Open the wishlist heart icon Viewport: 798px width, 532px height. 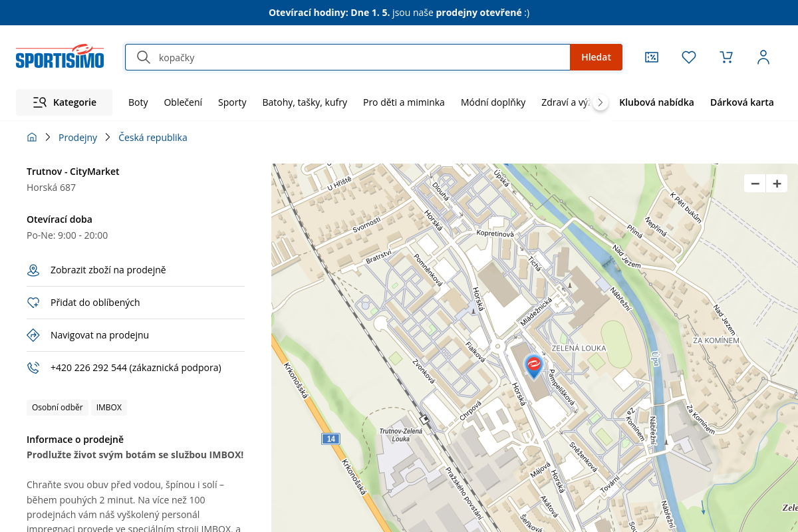[x=689, y=57]
